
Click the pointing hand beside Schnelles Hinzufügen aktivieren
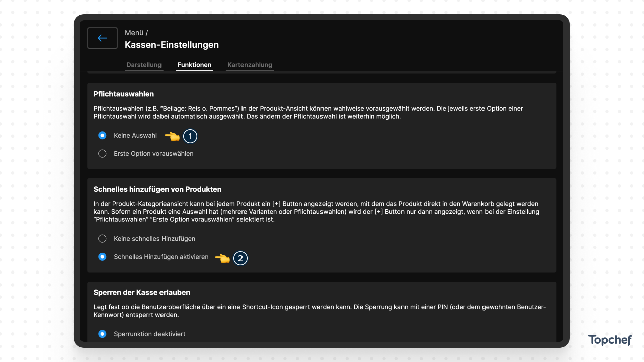point(222,258)
